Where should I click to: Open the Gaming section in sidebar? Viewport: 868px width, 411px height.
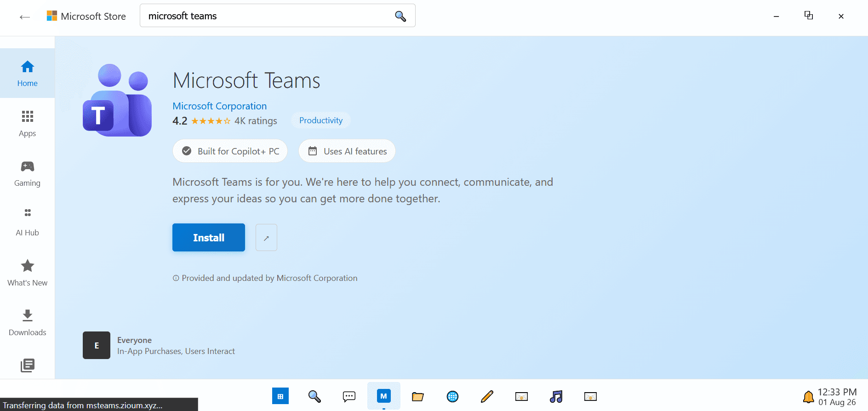[x=28, y=173]
